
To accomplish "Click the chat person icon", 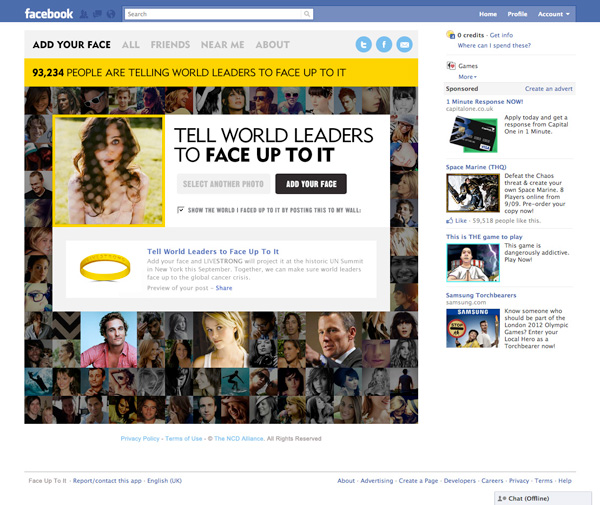I will 502,498.
